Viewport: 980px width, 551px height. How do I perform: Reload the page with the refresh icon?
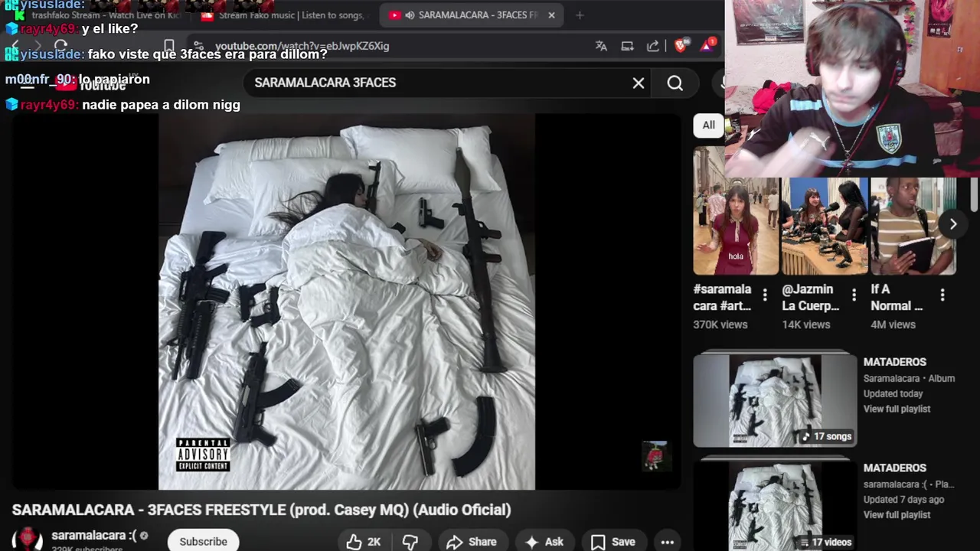coord(61,46)
